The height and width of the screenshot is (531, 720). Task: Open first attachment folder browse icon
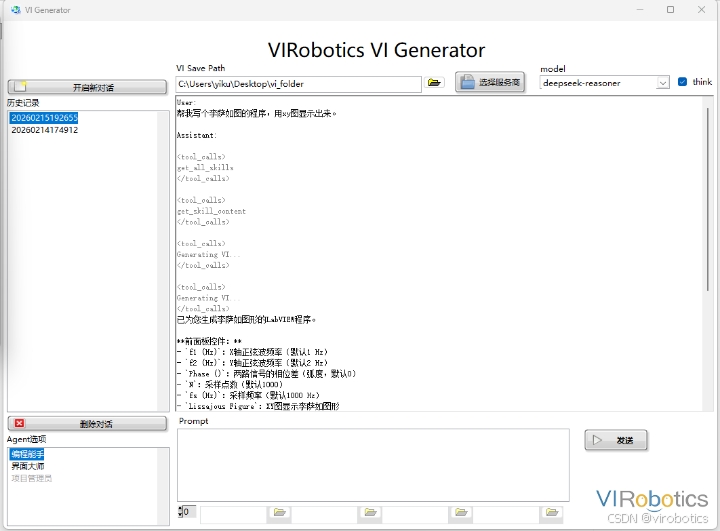pos(279,513)
